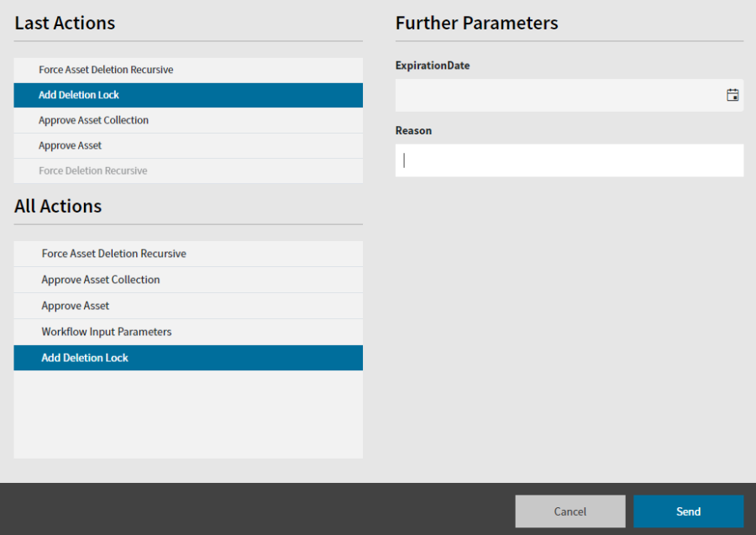
Task: Focus the Reason text field
Action: 569,160
